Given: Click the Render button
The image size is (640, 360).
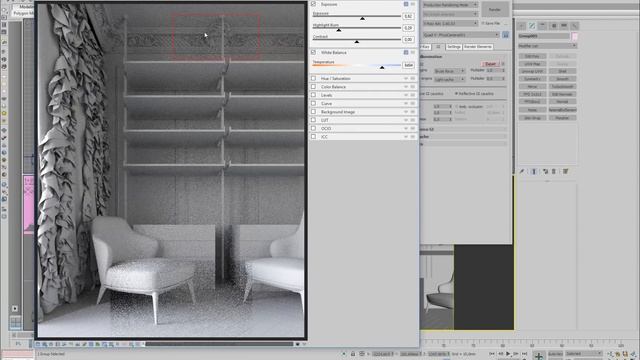Looking at the screenshot, I should tap(495, 9).
